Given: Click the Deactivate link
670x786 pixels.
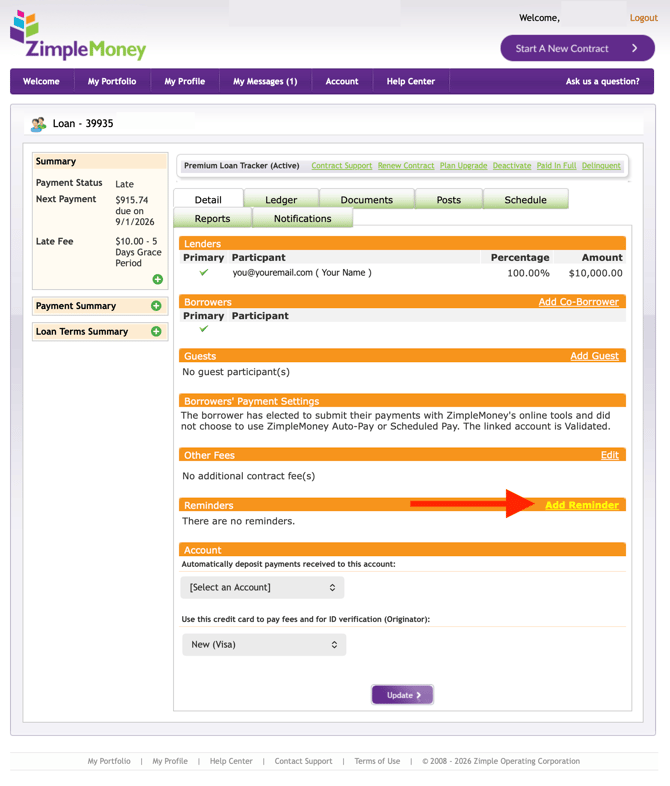Looking at the screenshot, I should click(512, 165).
